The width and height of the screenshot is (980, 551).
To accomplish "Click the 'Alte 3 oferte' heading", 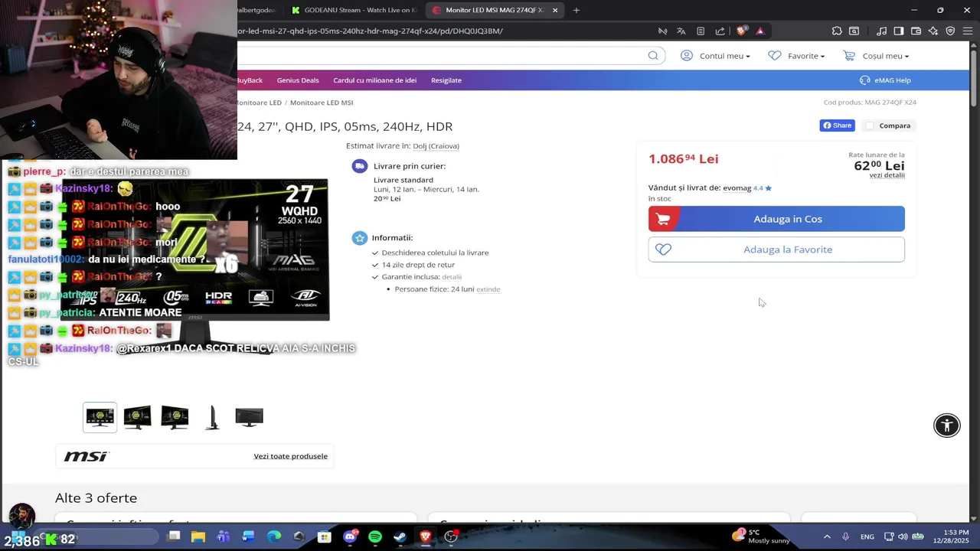I will click(96, 498).
